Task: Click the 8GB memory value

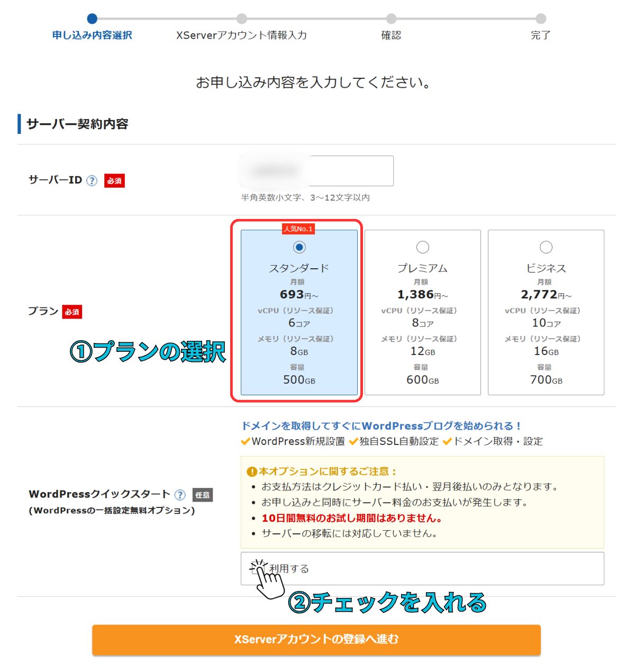Action: pos(300,351)
